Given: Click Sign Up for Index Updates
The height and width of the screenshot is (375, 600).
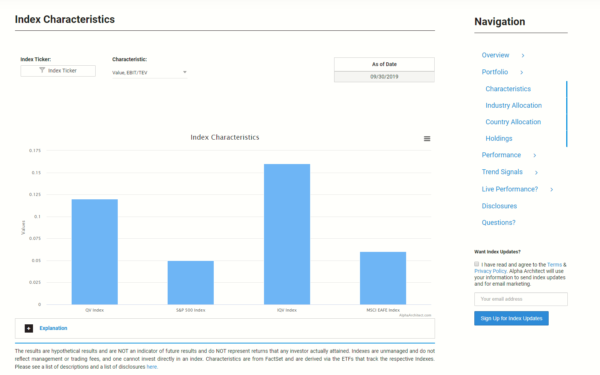Looking at the screenshot, I should [511, 318].
